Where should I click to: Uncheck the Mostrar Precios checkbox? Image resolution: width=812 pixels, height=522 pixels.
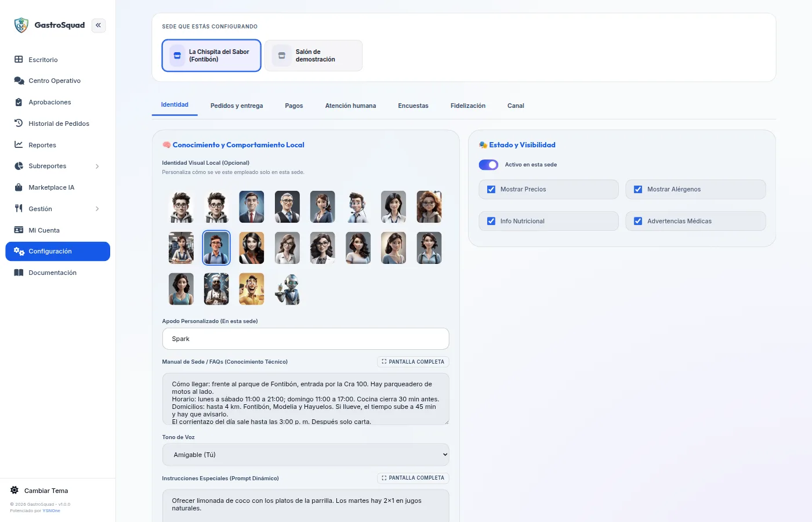pyautogui.click(x=491, y=190)
